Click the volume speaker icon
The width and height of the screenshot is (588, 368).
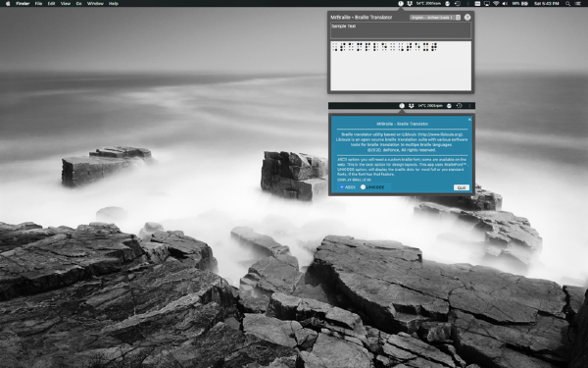pyautogui.click(x=505, y=3)
